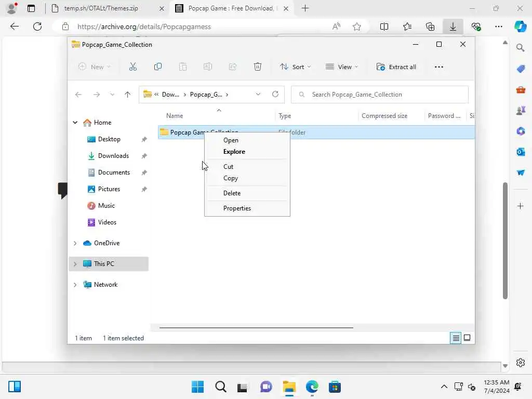Collapse the Home tree node
Image resolution: width=532 pixels, height=399 pixels.
coord(75,123)
